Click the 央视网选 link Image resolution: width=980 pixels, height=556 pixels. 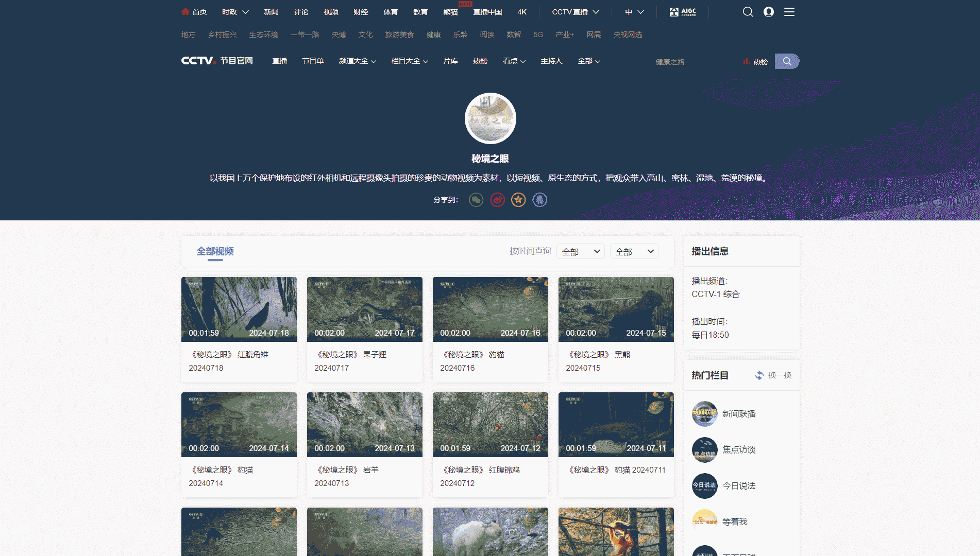click(628, 34)
